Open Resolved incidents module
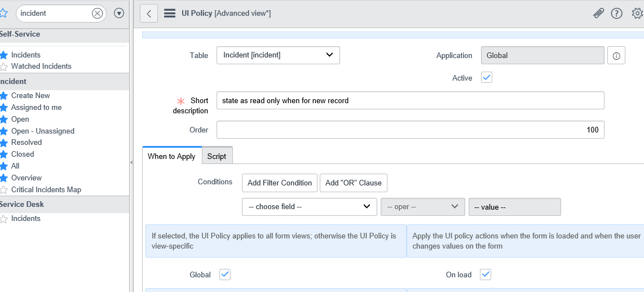 tap(27, 143)
